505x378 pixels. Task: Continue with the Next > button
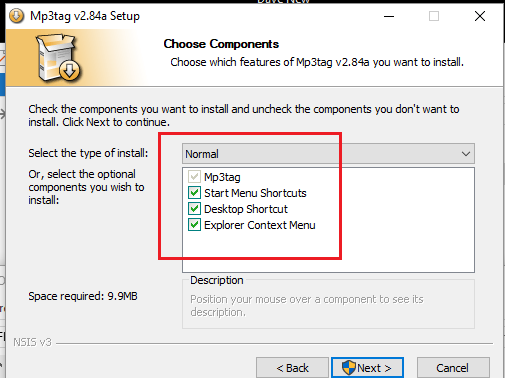(367, 368)
